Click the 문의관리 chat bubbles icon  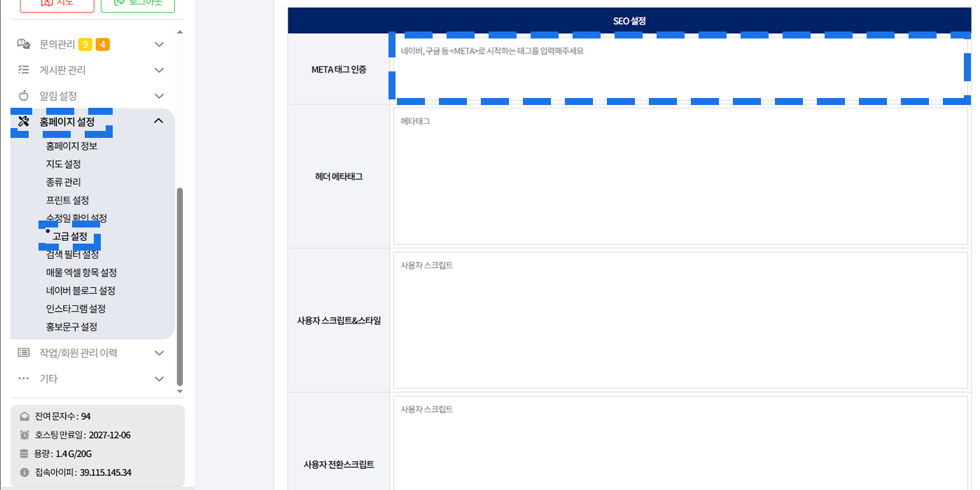point(24,44)
